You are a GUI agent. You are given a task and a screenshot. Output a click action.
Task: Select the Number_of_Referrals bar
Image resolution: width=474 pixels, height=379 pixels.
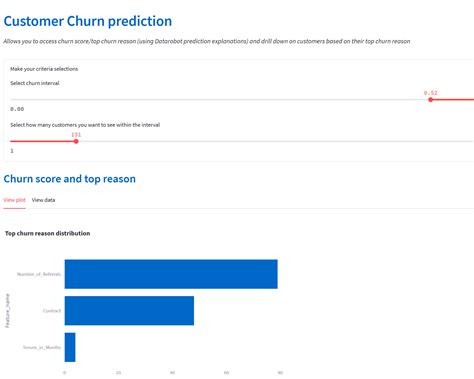(171, 274)
